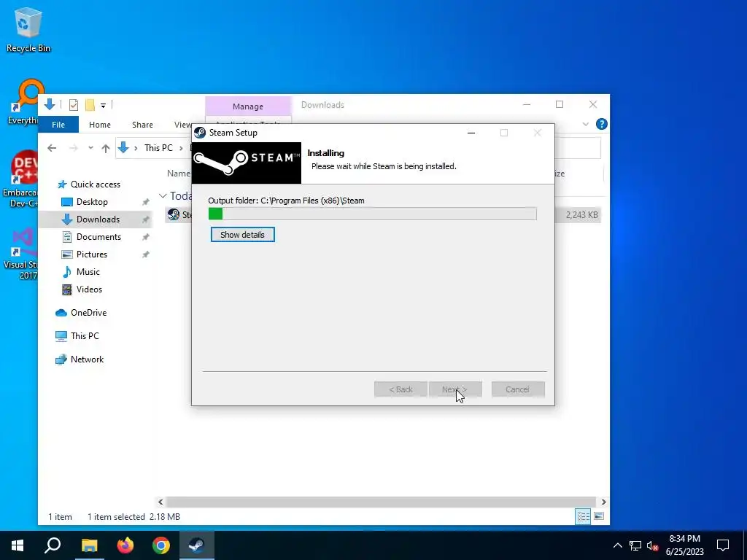This screenshot has height=560, width=747.
Task: Open recent locations dropdown arrow
Action: tap(90, 148)
